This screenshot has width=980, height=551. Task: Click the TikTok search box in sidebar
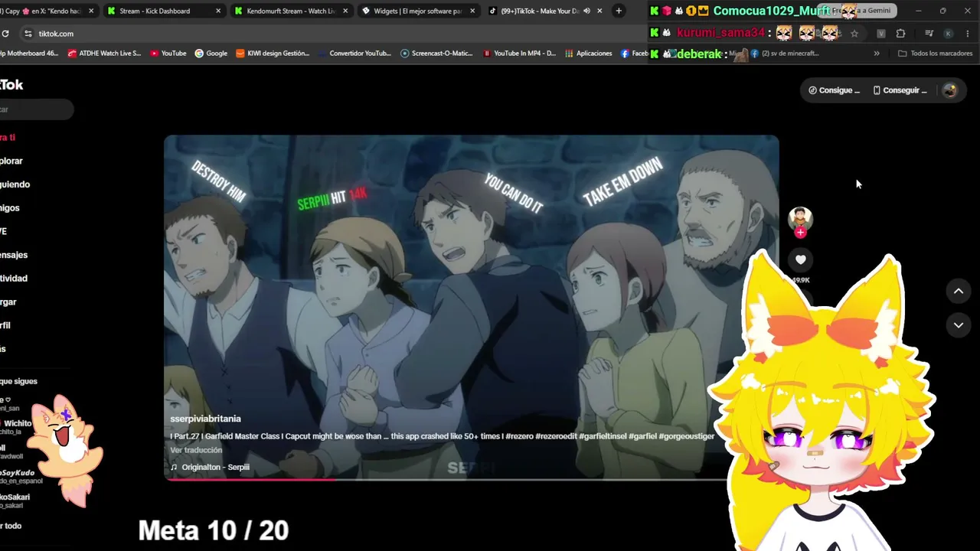click(x=37, y=109)
